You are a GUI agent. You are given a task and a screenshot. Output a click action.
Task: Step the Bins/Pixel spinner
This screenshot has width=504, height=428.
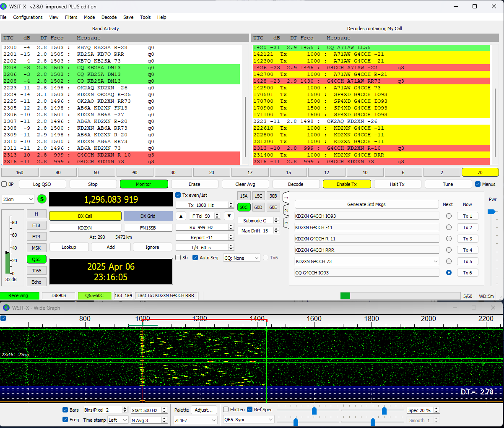125,410
